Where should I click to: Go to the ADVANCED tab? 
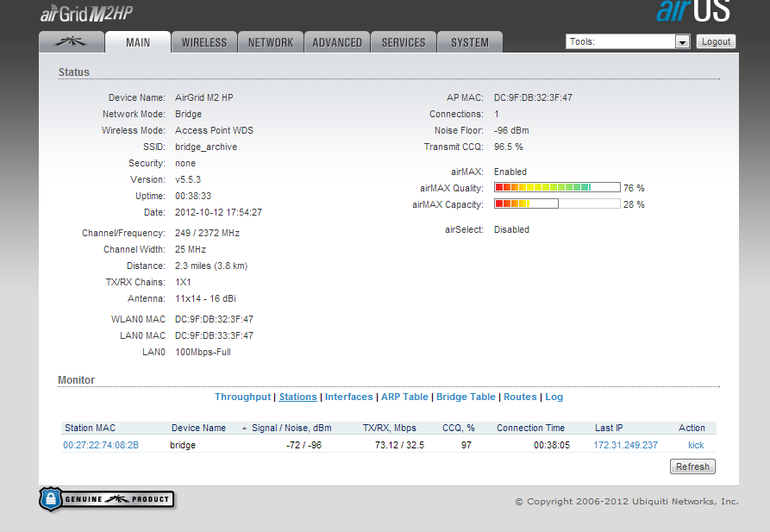337,42
